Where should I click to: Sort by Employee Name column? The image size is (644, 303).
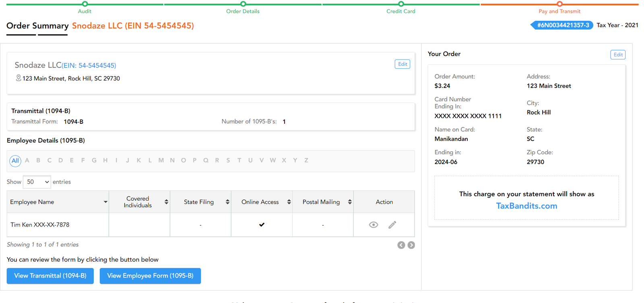(58, 202)
